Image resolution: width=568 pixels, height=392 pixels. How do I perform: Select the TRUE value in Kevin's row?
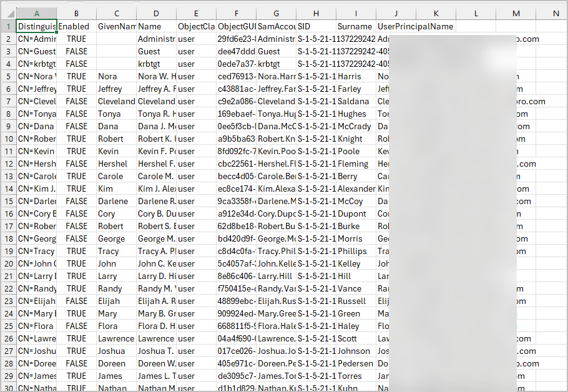(x=76, y=151)
